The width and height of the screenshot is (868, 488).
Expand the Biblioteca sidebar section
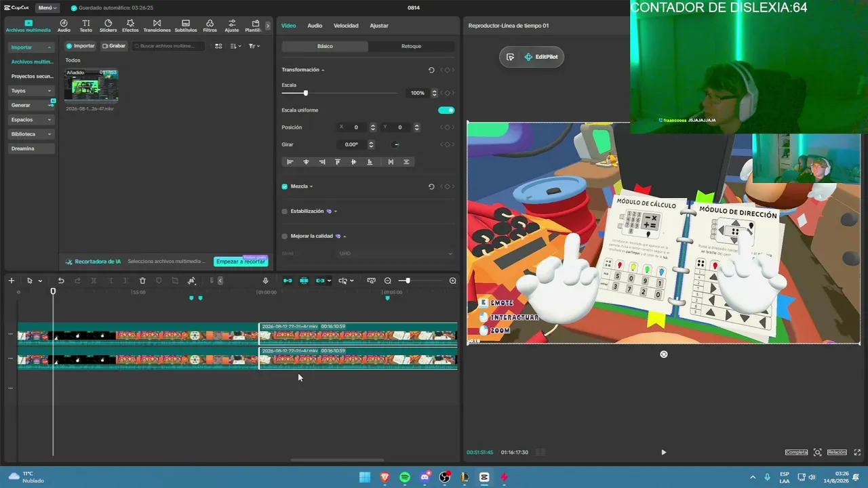coord(31,134)
